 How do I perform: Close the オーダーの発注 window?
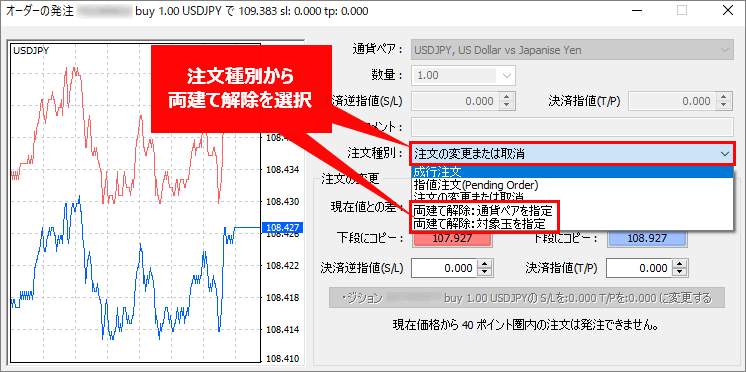click(728, 10)
